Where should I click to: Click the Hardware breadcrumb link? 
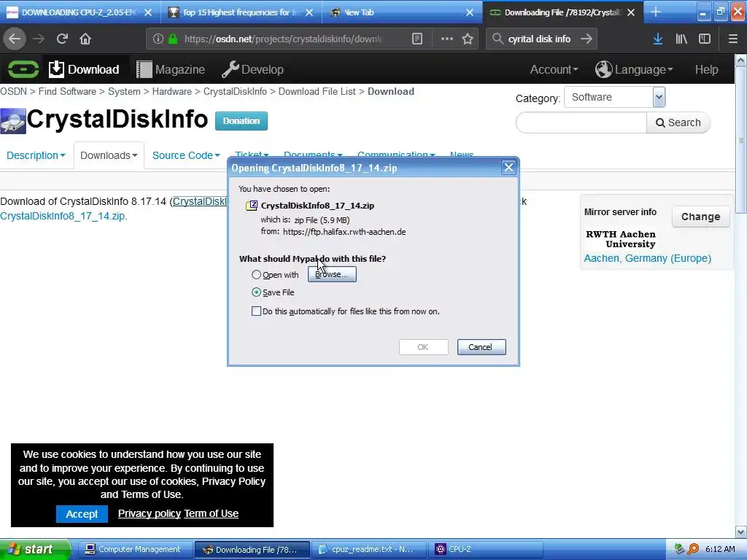172,91
